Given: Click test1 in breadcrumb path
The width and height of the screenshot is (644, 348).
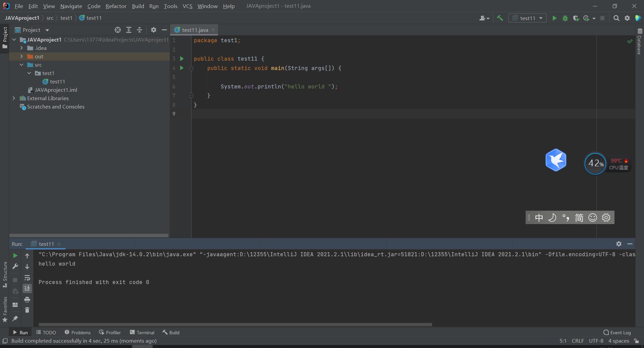Looking at the screenshot, I should [66, 18].
